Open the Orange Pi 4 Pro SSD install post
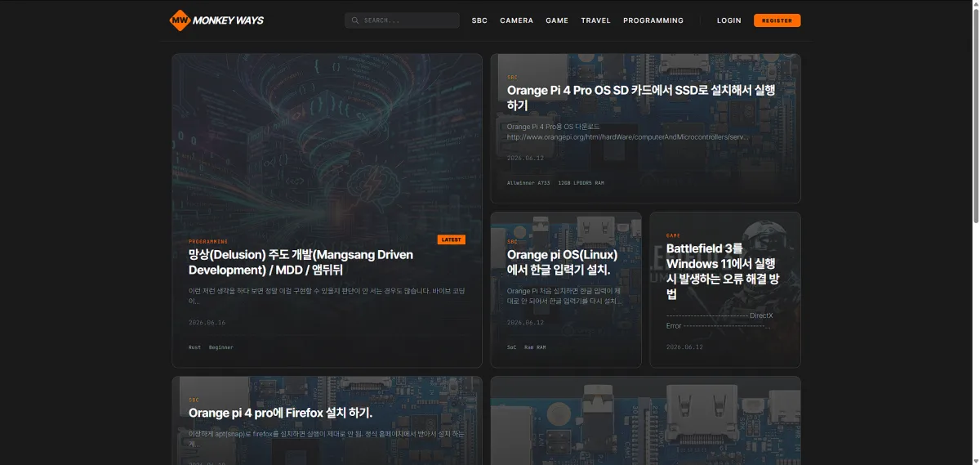Viewport: 980px width, 465px height. coord(641,98)
